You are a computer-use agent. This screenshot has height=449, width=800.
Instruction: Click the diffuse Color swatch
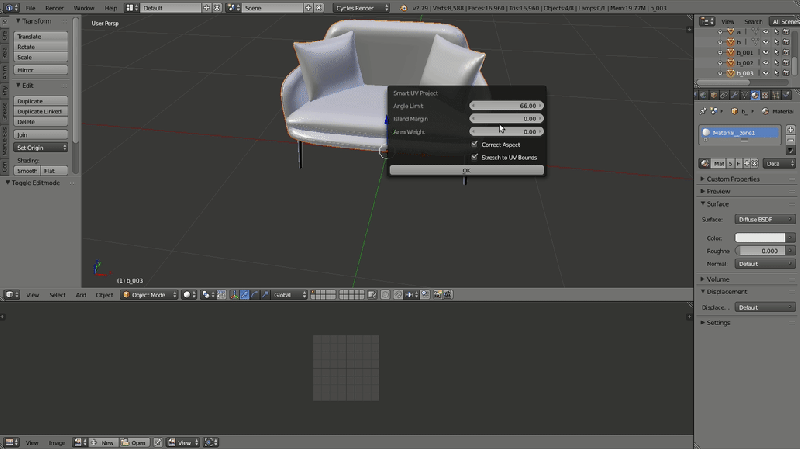tap(760, 238)
